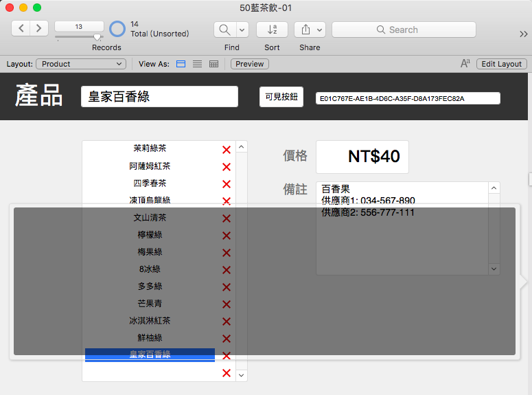Image resolution: width=532 pixels, height=395 pixels.
Task: Click the Preview button
Action: (x=250, y=64)
